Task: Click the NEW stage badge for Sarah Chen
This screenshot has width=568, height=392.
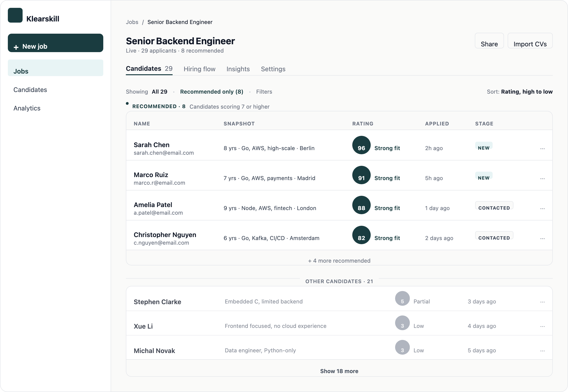Action: 484,146
